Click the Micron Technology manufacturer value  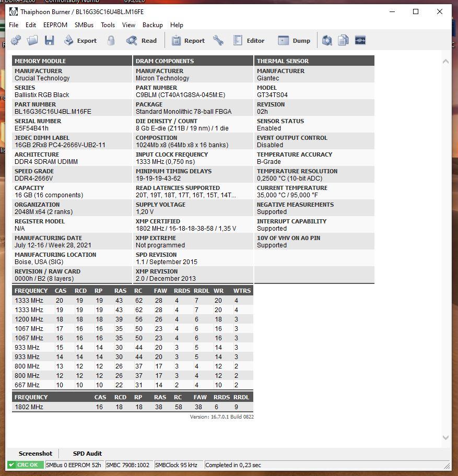tap(162, 78)
